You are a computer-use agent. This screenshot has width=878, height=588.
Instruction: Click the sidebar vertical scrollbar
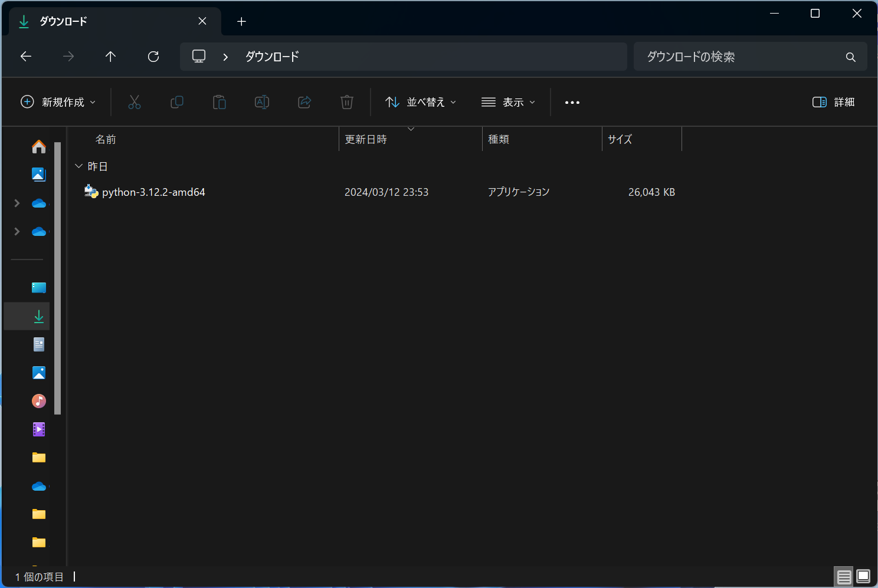pyautogui.click(x=58, y=277)
